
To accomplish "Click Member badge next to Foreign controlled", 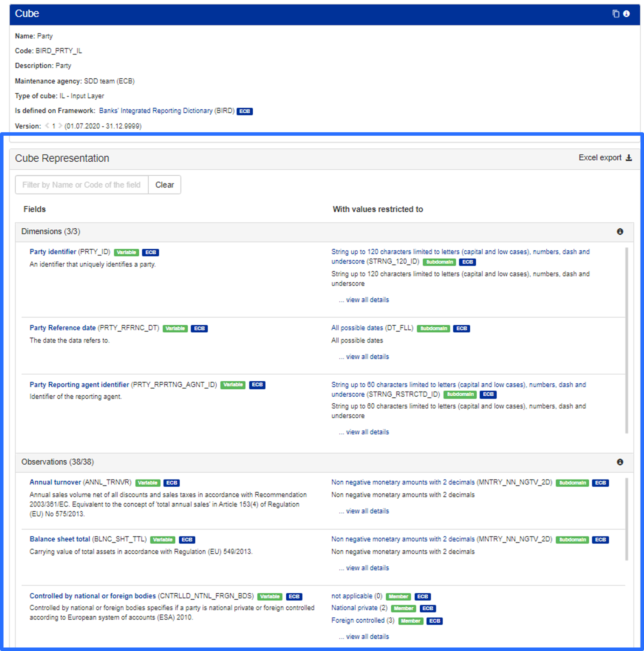I will (x=411, y=621).
